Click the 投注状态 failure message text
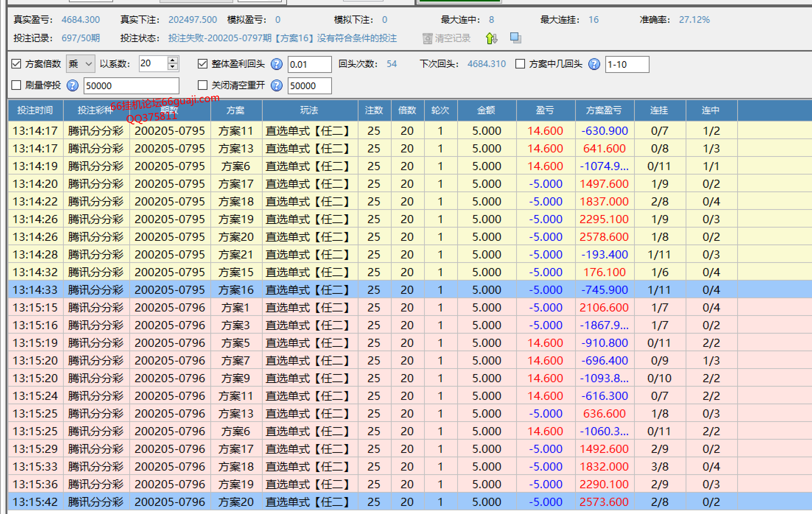 283,38
